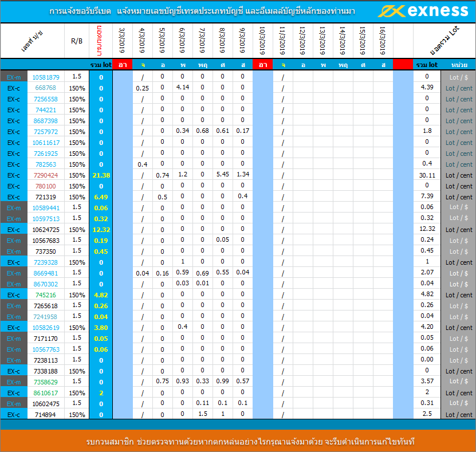
Task: Click the red อา cell under 3/3/2019
Action: [122, 65]
